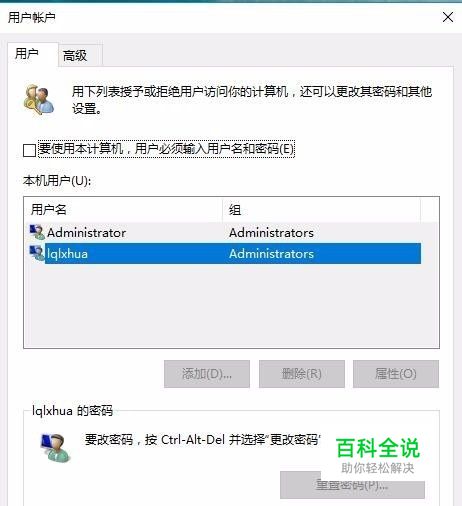The width and height of the screenshot is (462, 506).
Task: Select the 用户 tab
Action: coord(27,54)
